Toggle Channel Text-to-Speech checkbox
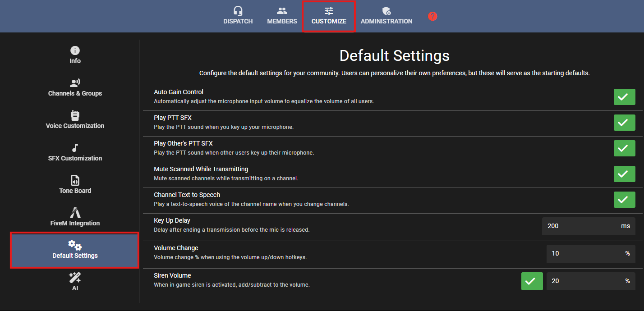 tap(624, 200)
